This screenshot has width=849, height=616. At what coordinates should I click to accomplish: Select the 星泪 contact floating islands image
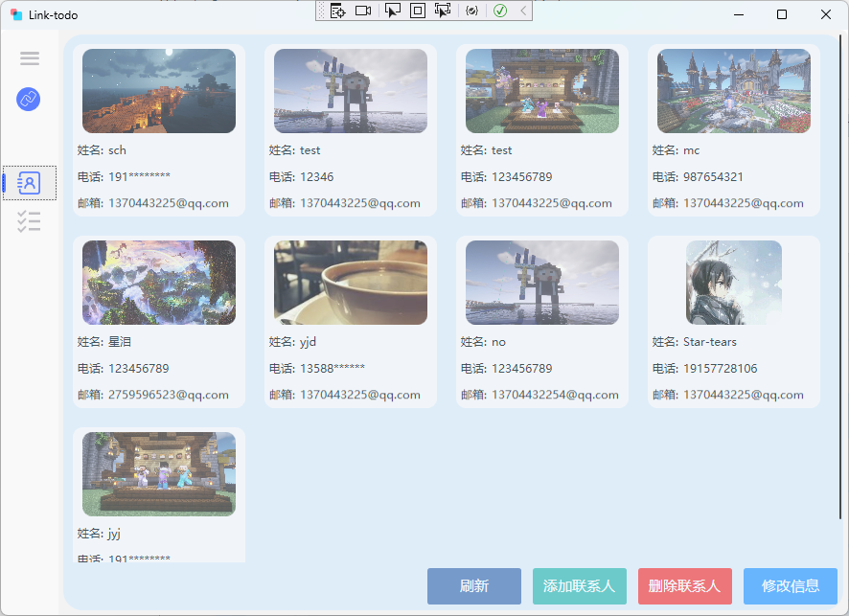point(159,283)
